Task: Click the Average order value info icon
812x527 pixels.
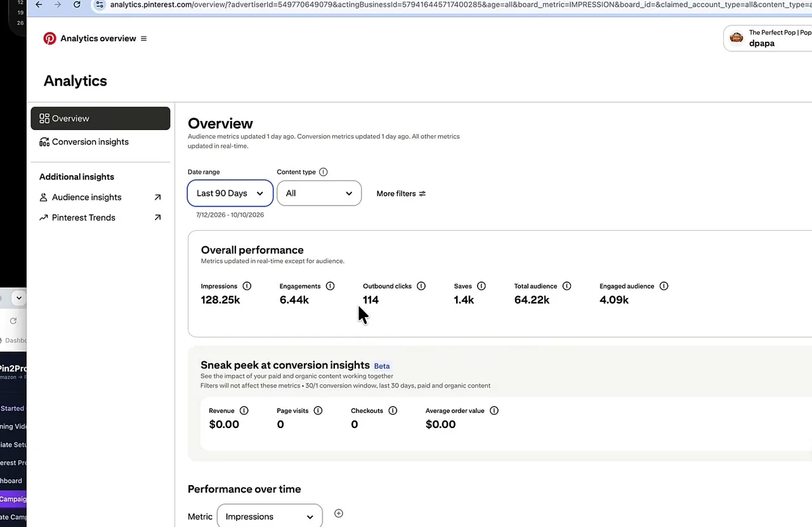Action: point(494,411)
